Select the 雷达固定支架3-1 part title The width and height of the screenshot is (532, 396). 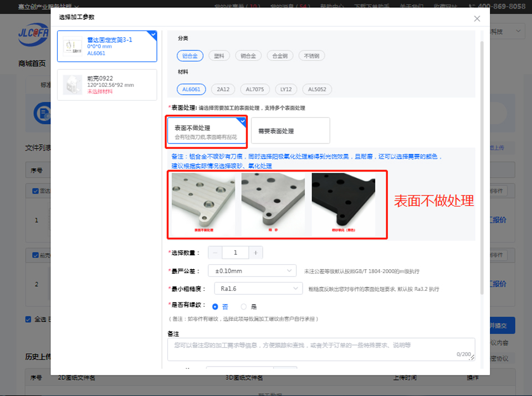[110, 40]
